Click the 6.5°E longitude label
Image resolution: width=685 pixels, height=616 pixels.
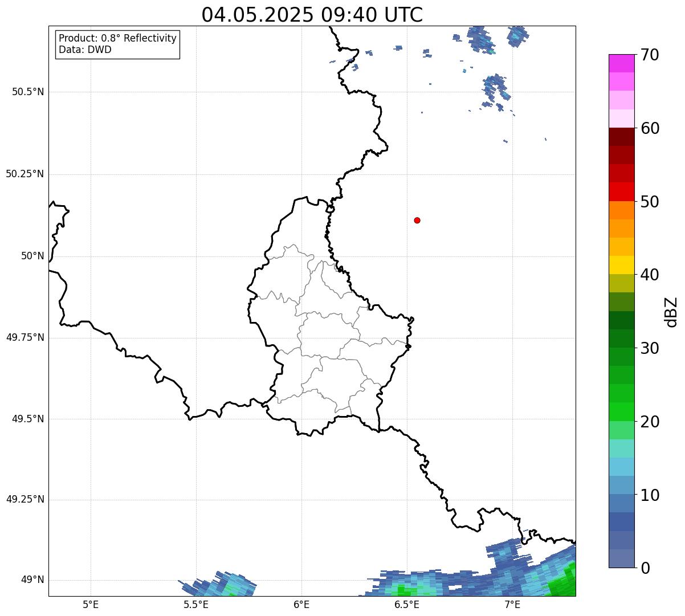tap(407, 604)
